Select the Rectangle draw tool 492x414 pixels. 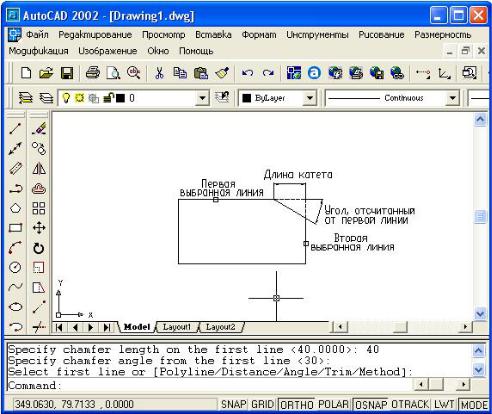(15, 228)
